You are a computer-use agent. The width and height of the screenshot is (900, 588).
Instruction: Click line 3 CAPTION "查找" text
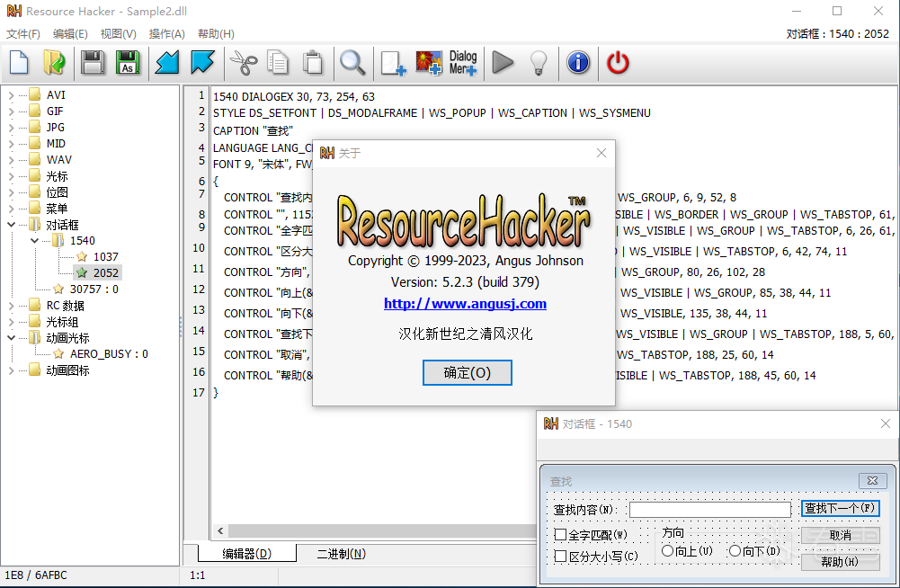click(254, 130)
